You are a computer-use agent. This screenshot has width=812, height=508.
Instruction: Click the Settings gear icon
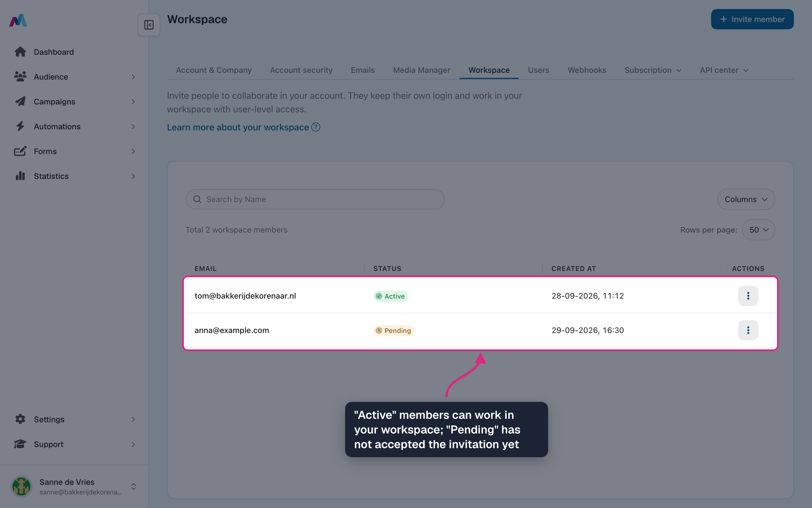tap(20, 419)
